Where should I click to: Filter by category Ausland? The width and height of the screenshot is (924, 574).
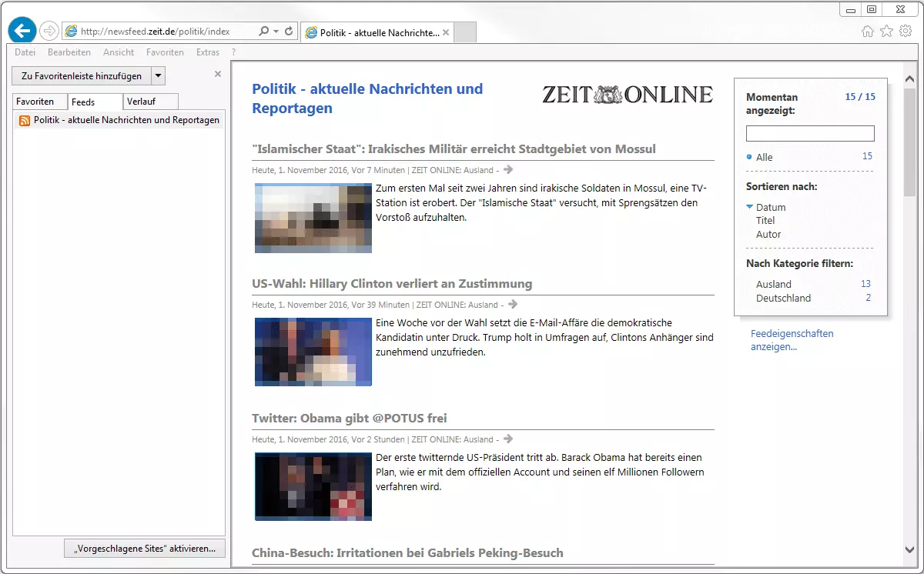click(774, 284)
